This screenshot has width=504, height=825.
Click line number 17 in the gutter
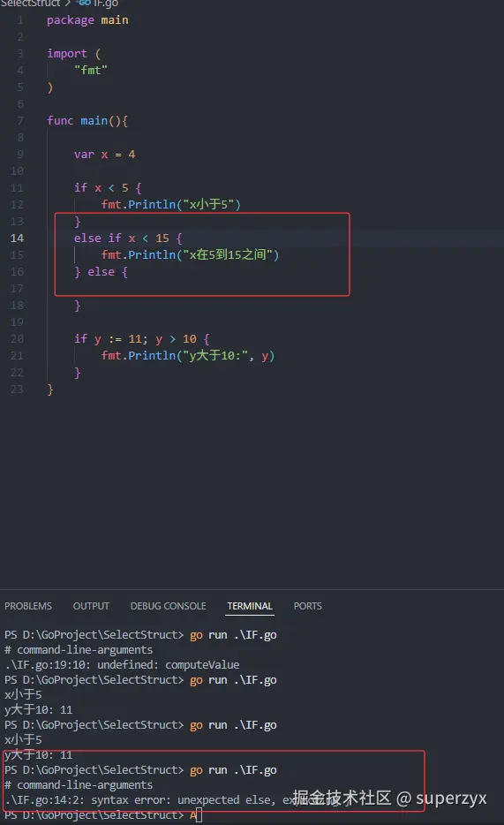pos(17,288)
